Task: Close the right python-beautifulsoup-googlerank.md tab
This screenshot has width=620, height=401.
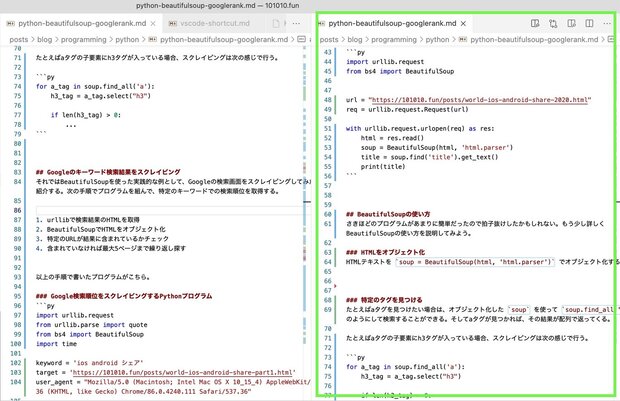Action: [463, 24]
